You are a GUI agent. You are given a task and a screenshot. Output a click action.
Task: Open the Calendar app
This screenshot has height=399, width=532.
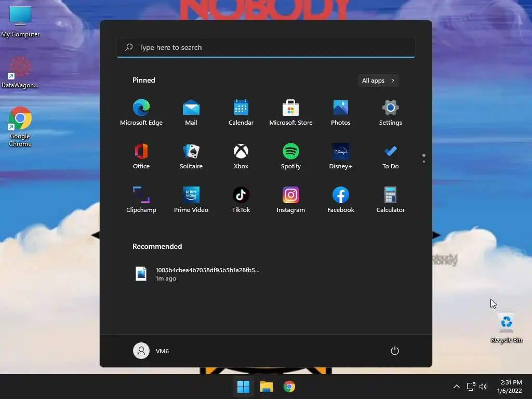(241, 113)
